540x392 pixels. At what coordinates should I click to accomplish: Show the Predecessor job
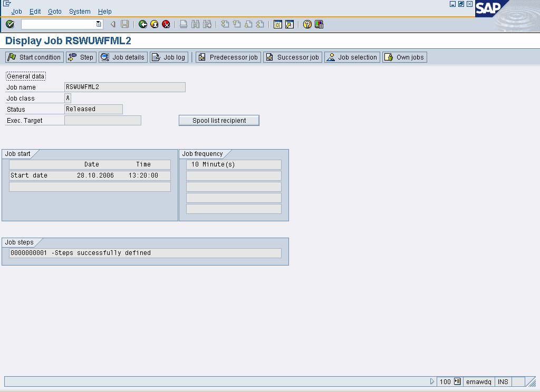point(228,57)
